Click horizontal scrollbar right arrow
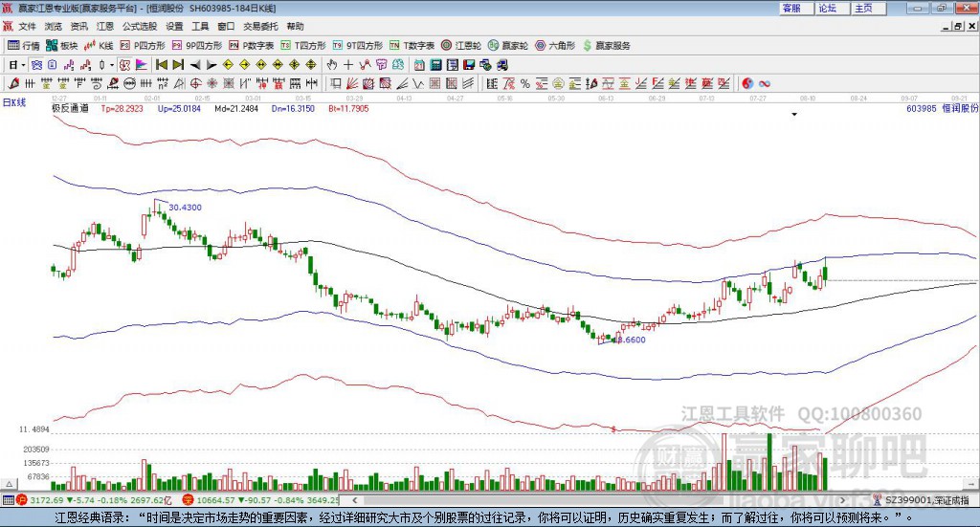 point(842,500)
